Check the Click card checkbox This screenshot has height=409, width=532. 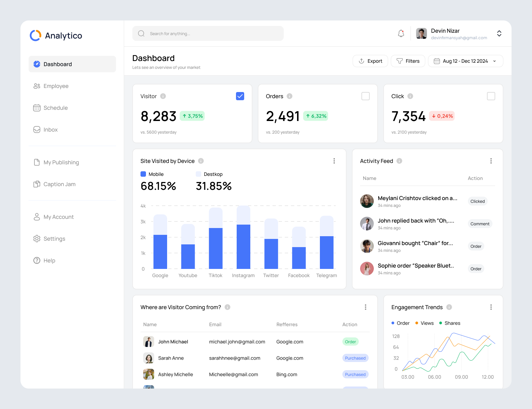(491, 96)
